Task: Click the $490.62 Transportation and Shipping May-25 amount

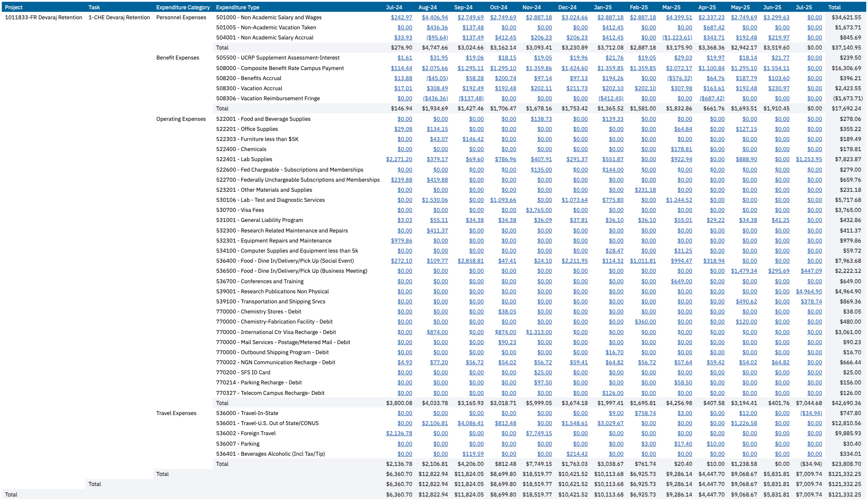Action: pos(746,302)
